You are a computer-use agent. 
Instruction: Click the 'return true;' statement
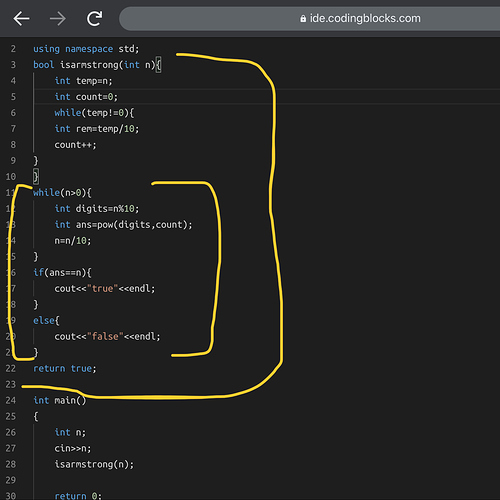(65, 369)
